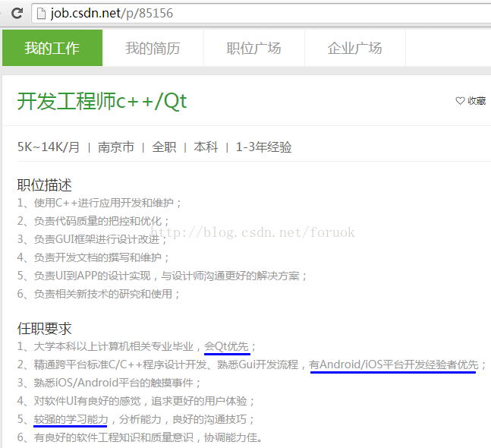Click line 有良好的软件工程知识和质量意识
491x448 pixels.
click(140, 437)
